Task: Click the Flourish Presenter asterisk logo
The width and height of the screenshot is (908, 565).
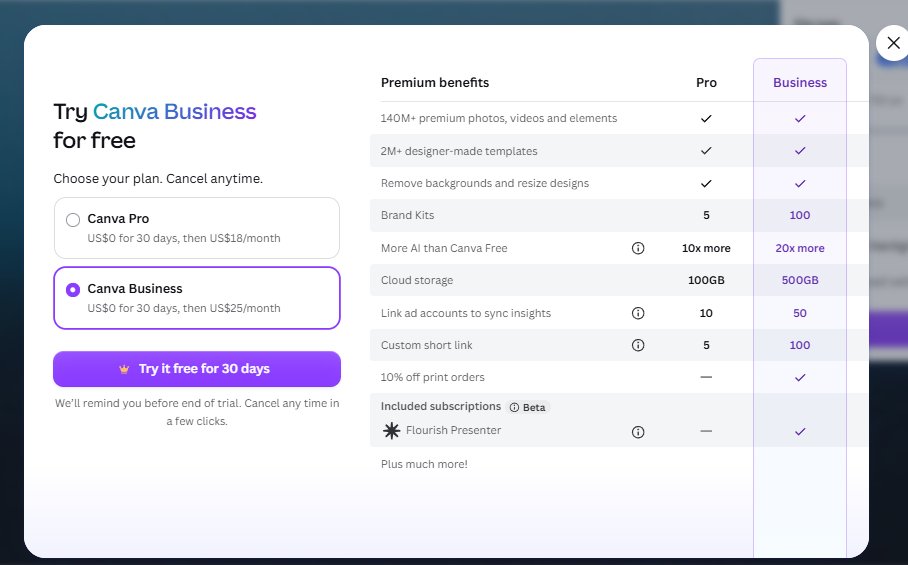Action: (x=391, y=431)
